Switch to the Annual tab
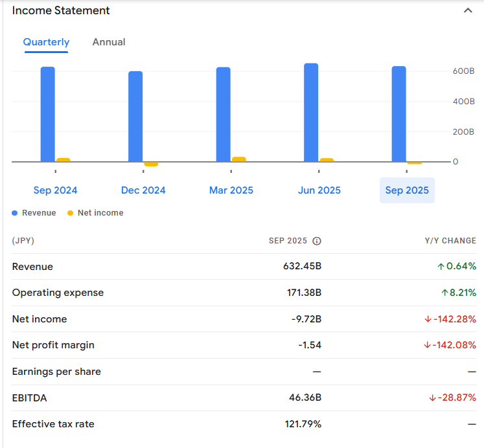Viewport: 484px width, 448px height. (x=109, y=42)
